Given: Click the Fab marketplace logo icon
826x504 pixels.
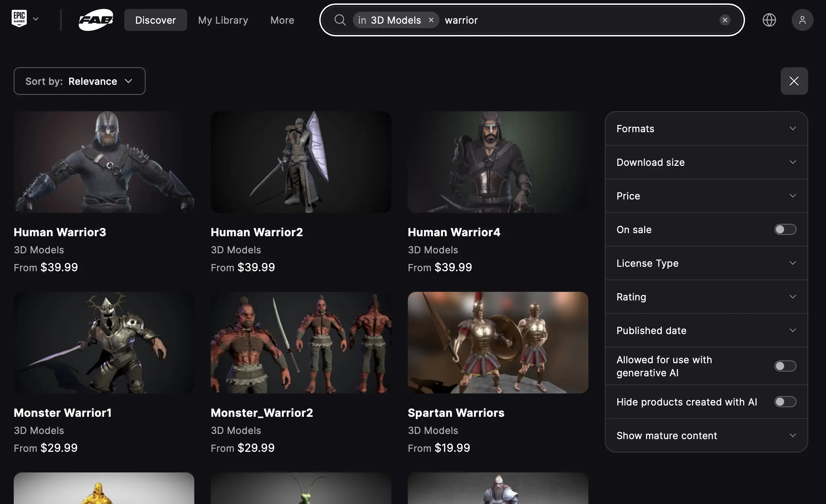Looking at the screenshot, I should pyautogui.click(x=96, y=19).
